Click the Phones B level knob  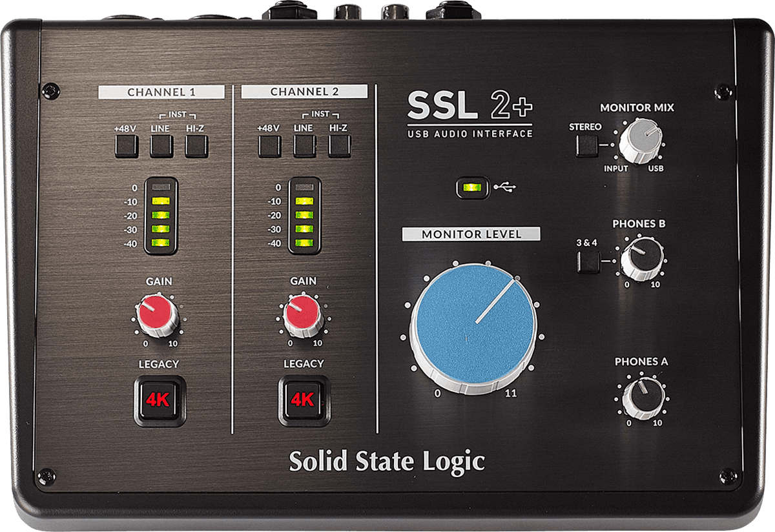click(x=638, y=258)
